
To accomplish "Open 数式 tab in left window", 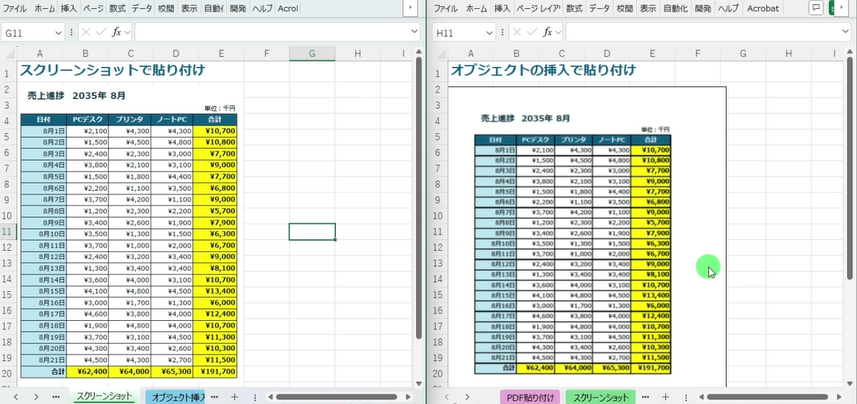I will [x=117, y=8].
